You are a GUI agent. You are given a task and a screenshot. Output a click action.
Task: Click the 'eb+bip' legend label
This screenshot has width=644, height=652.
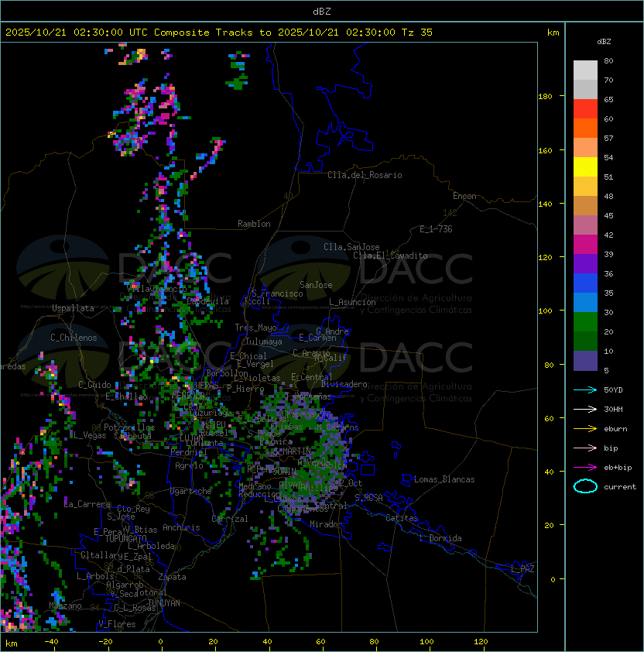tap(618, 468)
